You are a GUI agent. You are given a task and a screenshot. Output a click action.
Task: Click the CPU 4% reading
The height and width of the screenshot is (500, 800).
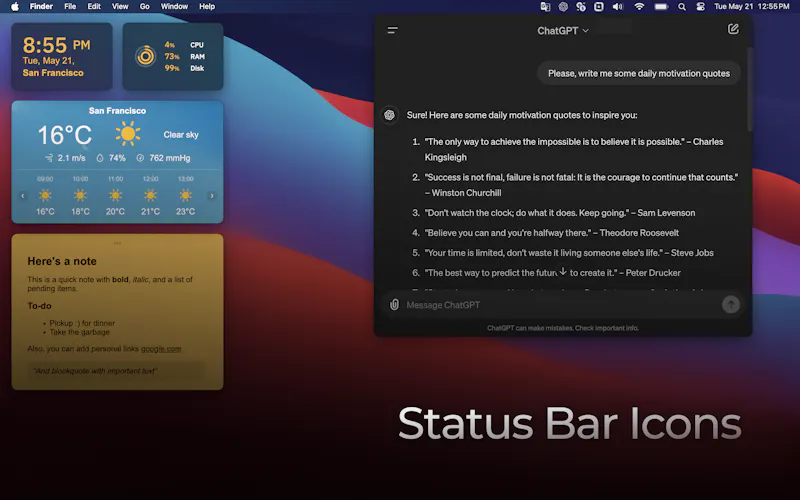click(x=184, y=45)
